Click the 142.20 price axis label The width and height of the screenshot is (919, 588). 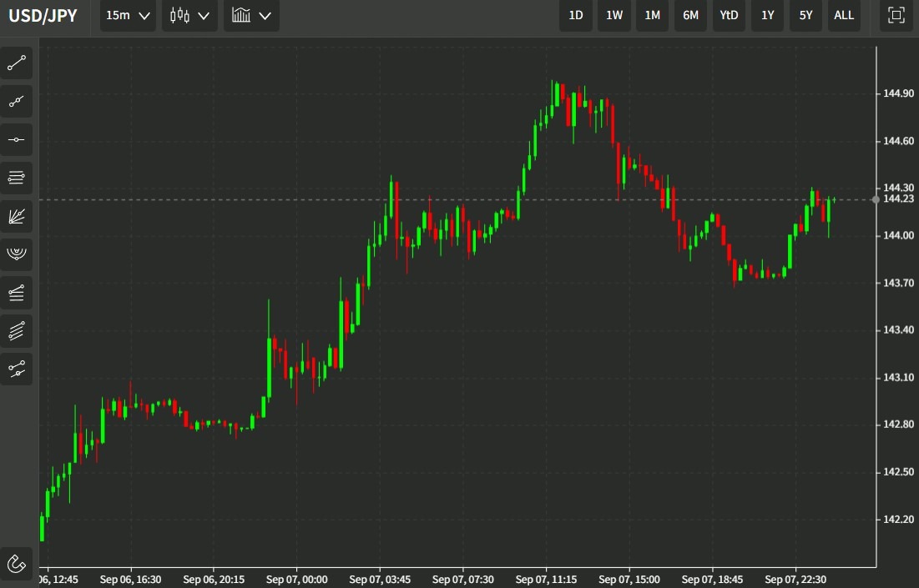(898, 519)
